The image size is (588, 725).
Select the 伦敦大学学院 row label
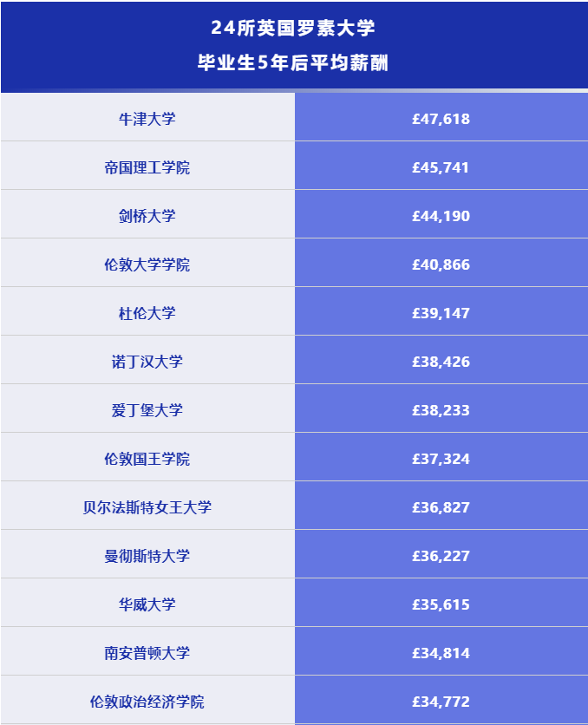147,265
